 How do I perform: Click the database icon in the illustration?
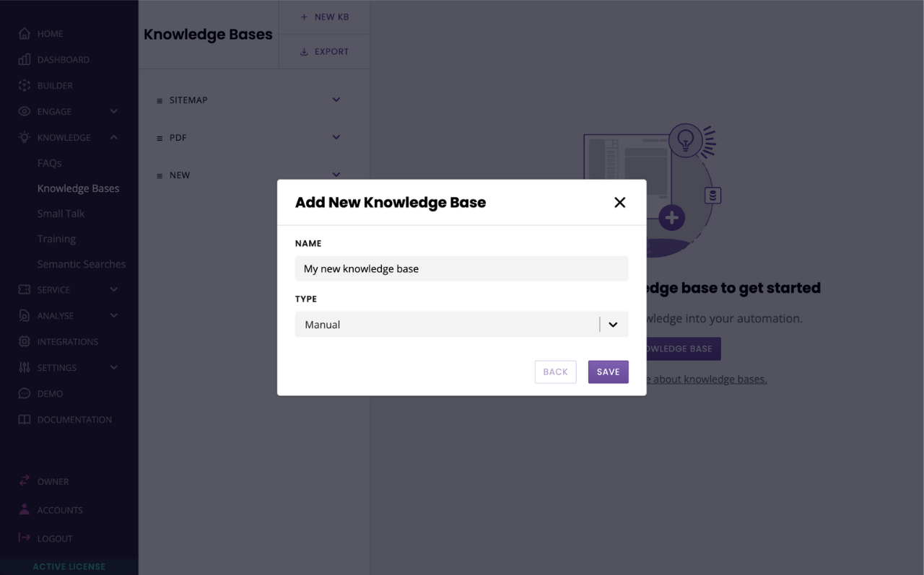pyautogui.click(x=712, y=195)
